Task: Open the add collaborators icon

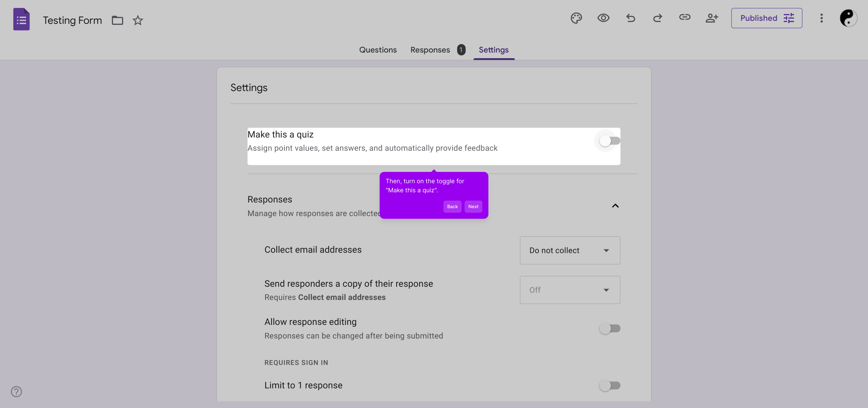Action: point(712,18)
